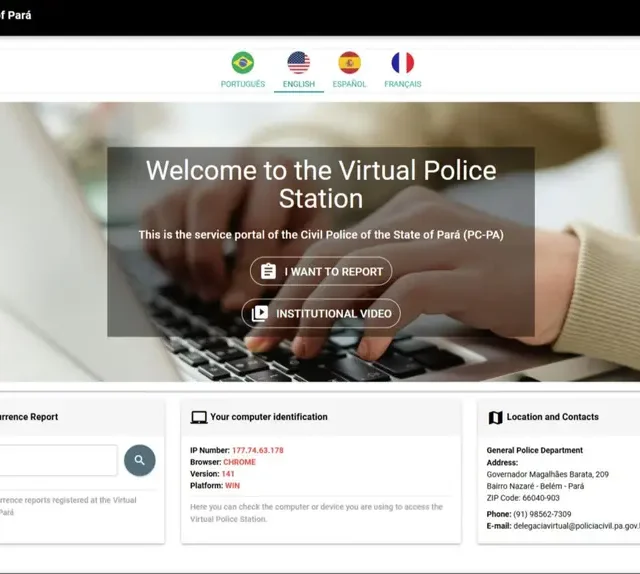This screenshot has height=574, width=640.
Task: Select the ENGLISH language tab label
Action: click(298, 84)
